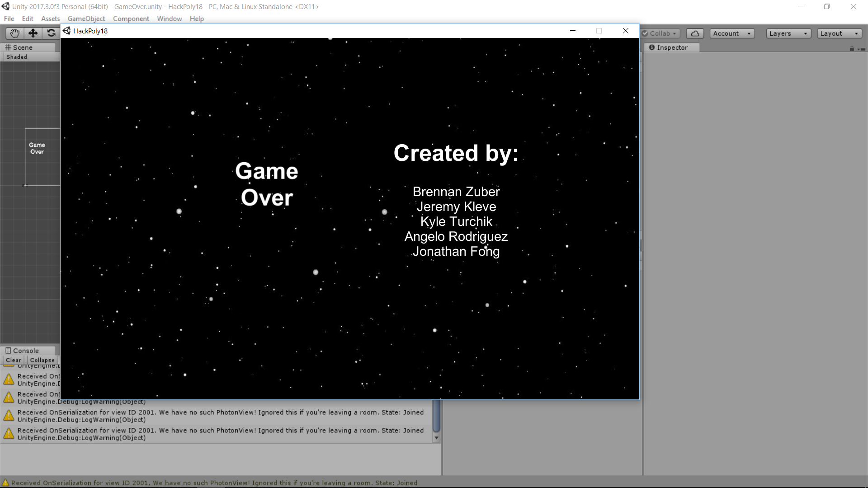Click the cloud services button
The image size is (868, 488).
[695, 33]
